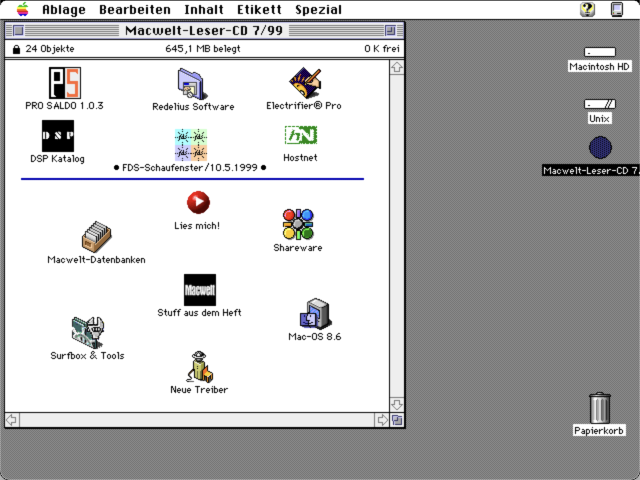The width and height of the screenshot is (640, 480).
Task: Select the FDS-Schaufenster icon
Action: [x=191, y=145]
